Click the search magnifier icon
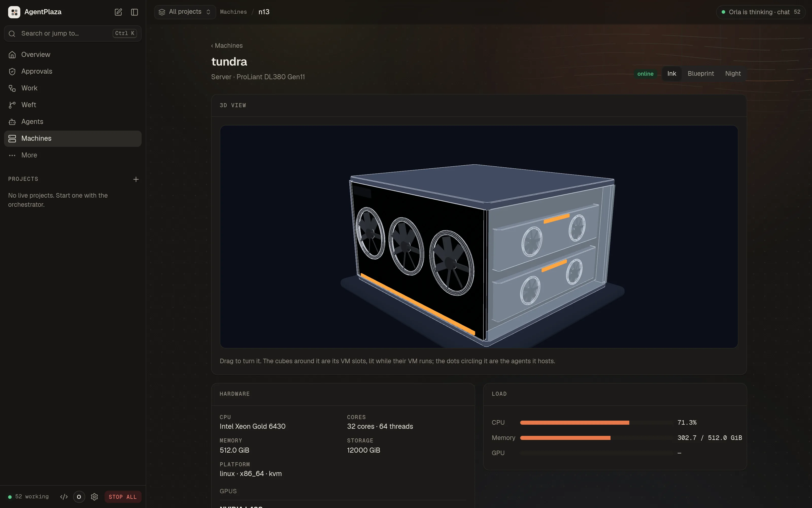812x508 pixels. 12,34
